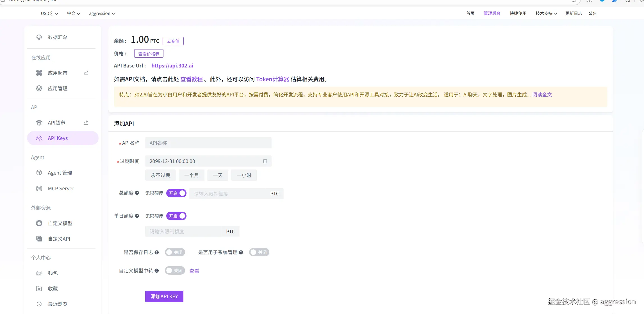Turn on 是否用于系统管理 toggle

click(259, 252)
